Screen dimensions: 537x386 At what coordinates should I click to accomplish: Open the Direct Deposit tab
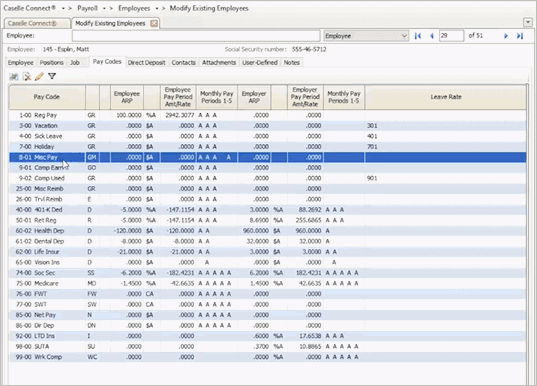click(x=146, y=62)
